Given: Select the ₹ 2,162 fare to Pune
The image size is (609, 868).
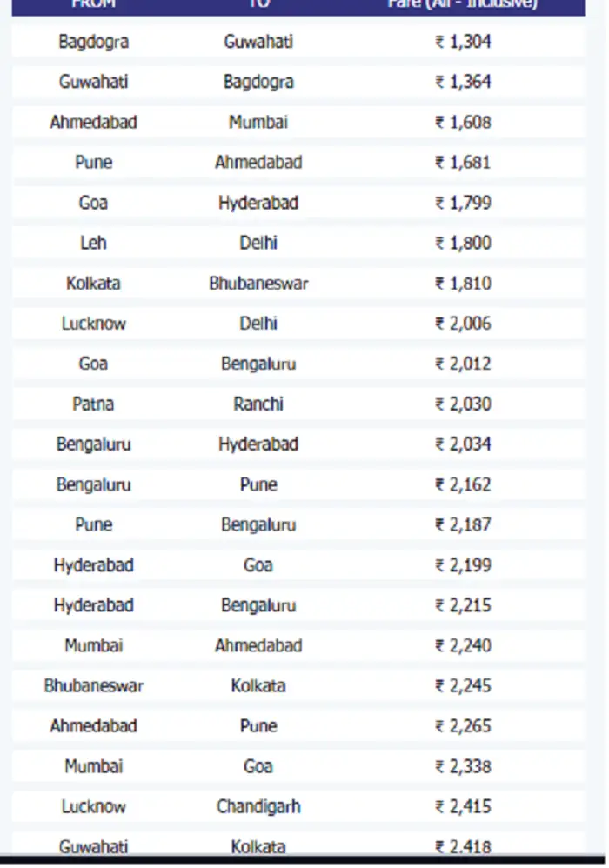Looking at the screenshot, I should tap(463, 484).
